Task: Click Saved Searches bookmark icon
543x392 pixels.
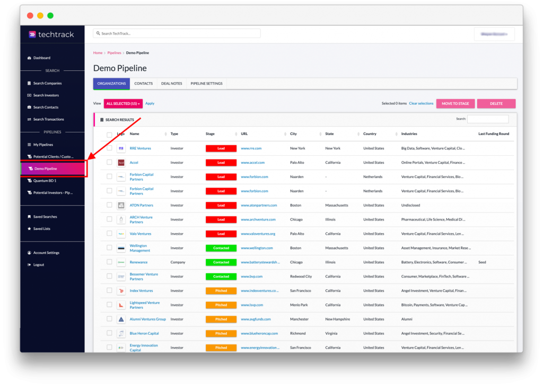Action: click(x=29, y=217)
